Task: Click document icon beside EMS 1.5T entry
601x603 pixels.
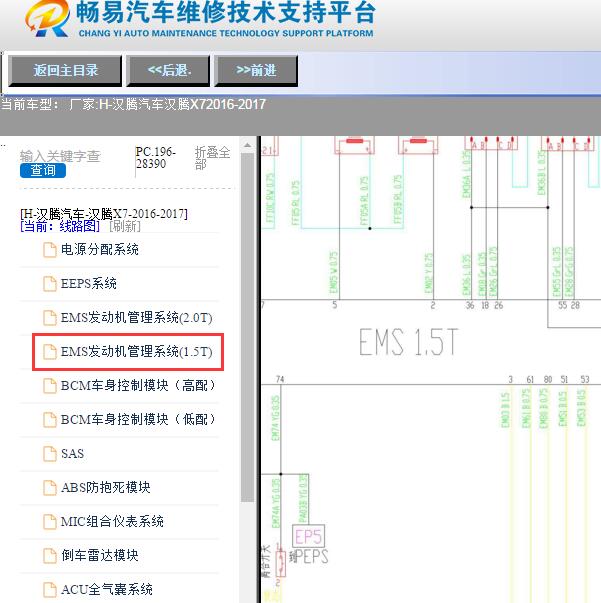Action: tap(50, 351)
